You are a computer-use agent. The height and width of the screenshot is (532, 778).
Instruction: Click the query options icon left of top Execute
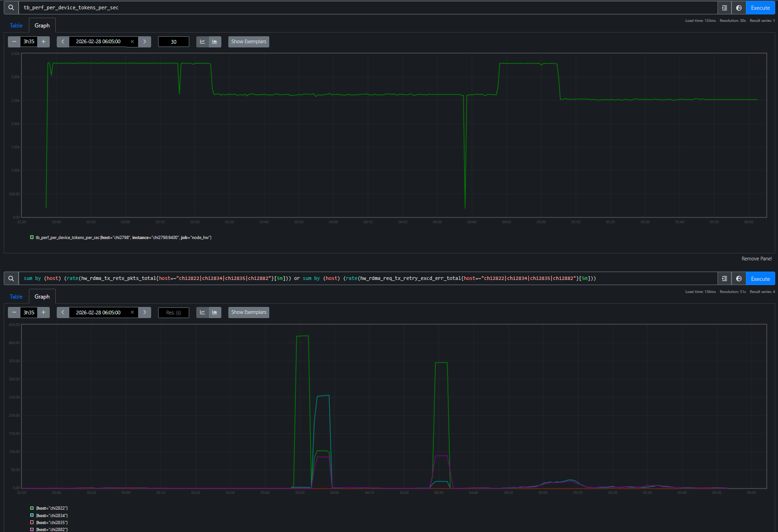point(724,7)
